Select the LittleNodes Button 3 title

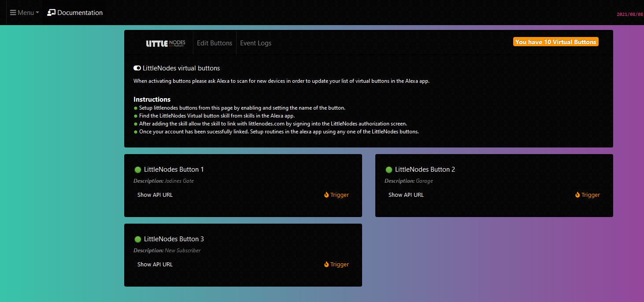tap(174, 239)
